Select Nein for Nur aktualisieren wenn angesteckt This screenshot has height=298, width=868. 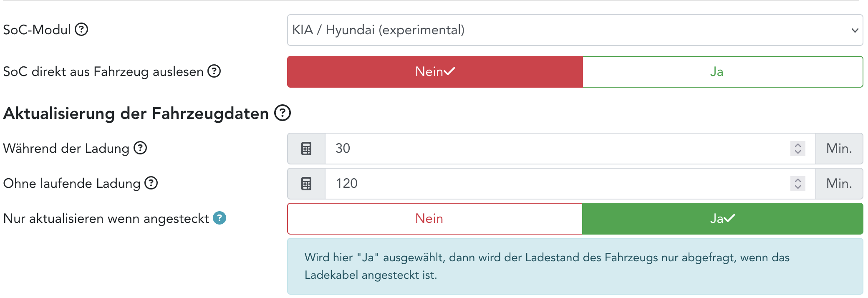435,219
